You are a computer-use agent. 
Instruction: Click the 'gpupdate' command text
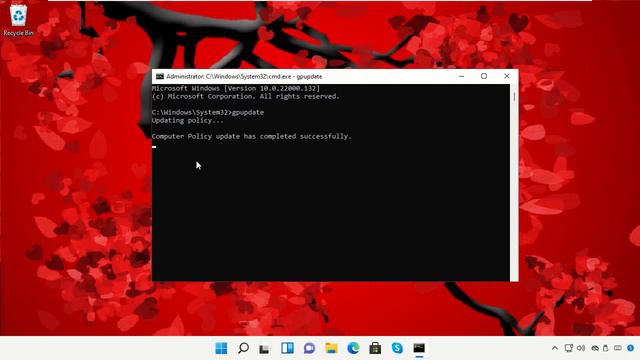point(248,112)
